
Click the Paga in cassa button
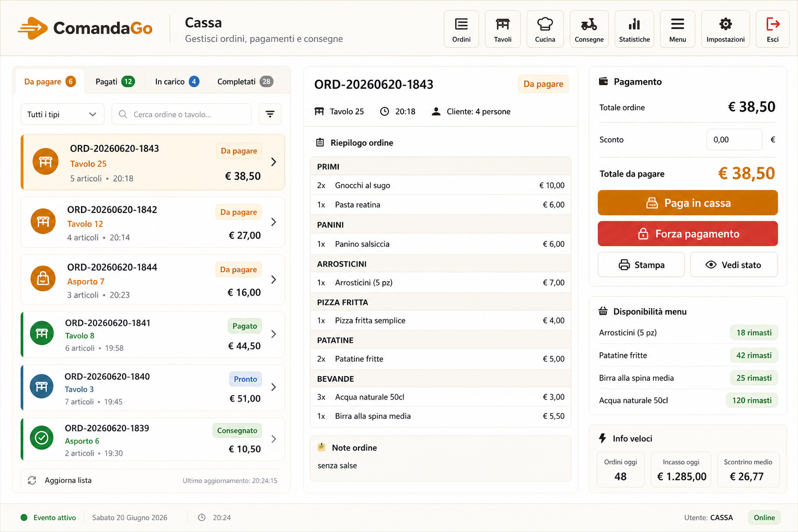pos(687,203)
